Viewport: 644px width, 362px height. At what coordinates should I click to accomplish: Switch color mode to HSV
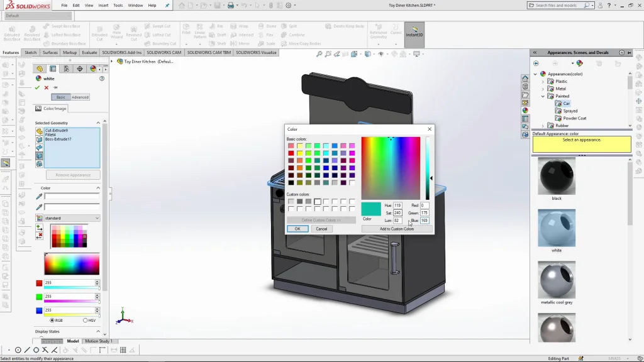coord(86,321)
